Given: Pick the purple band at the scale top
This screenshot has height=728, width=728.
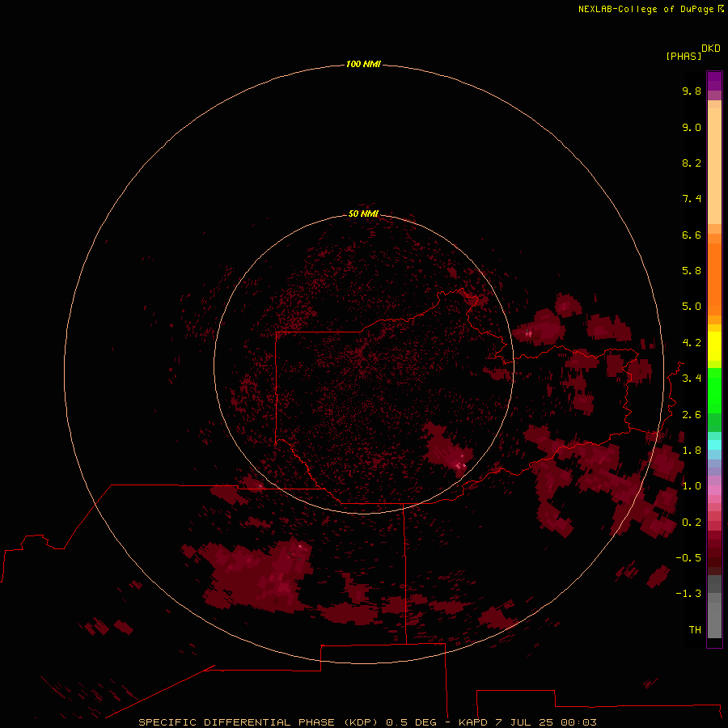Looking at the screenshot, I should coord(714,81).
